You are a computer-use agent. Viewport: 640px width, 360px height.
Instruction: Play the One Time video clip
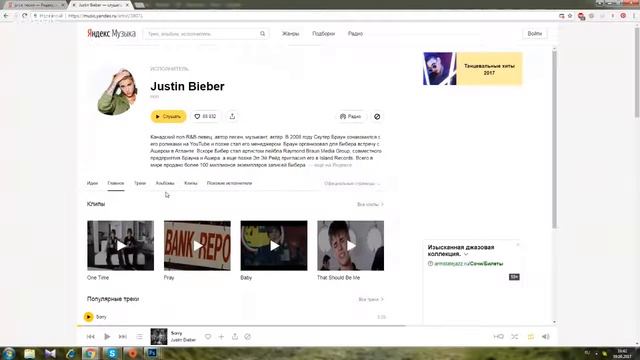pyautogui.click(x=120, y=246)
